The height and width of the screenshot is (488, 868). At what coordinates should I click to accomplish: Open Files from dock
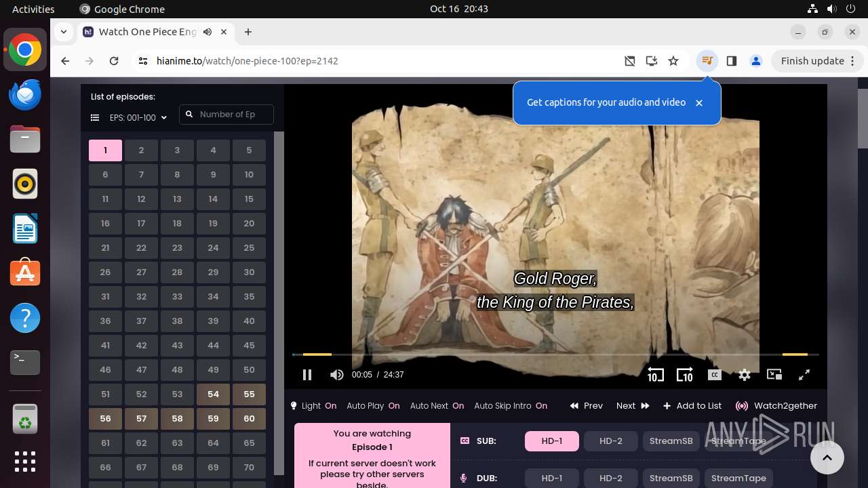pos(25,139)
